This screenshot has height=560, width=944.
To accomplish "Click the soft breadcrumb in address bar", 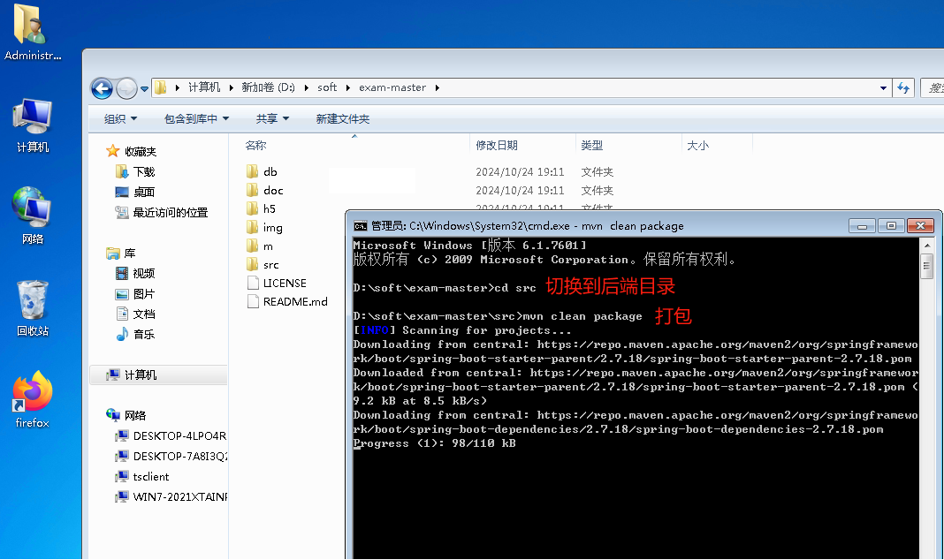I will point(327,87).
